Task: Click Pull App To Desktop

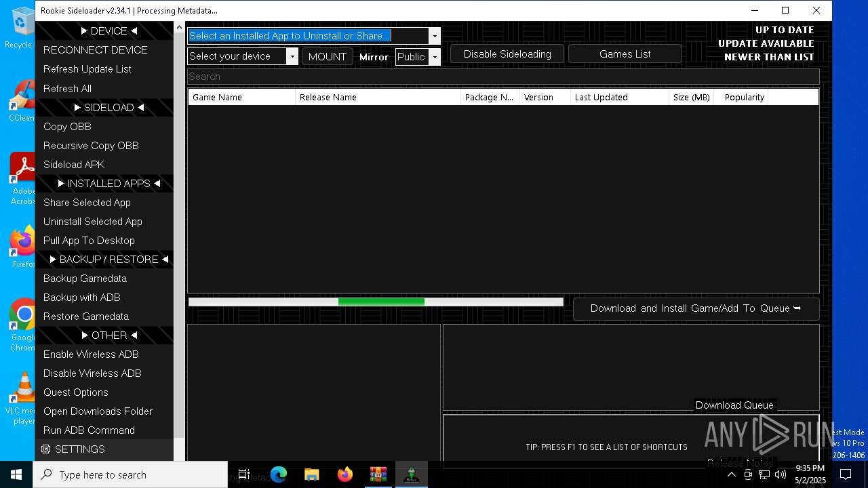Action: pyautogui.click(x=104, y=241)
